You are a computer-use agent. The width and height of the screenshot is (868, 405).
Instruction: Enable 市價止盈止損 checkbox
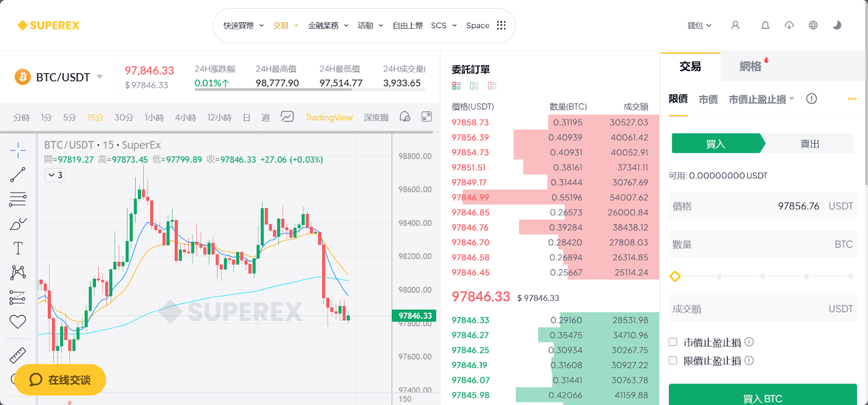click(x=673, y=342)
